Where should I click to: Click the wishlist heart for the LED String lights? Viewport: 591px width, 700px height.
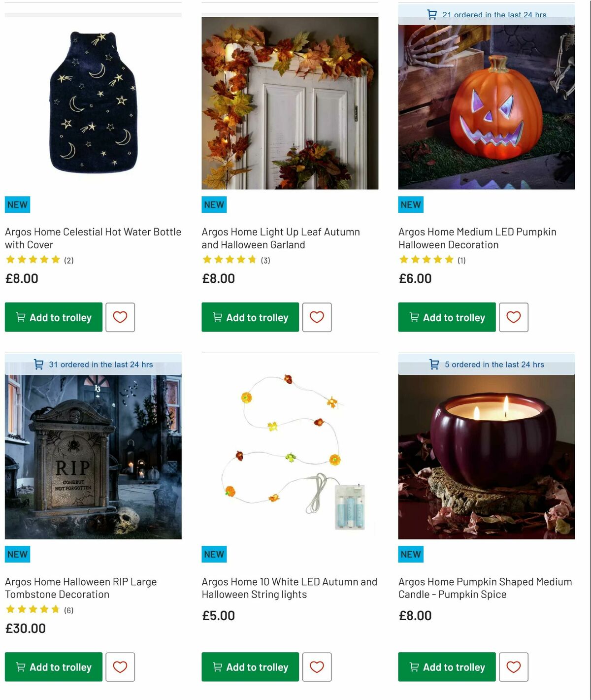coord(317,667)
